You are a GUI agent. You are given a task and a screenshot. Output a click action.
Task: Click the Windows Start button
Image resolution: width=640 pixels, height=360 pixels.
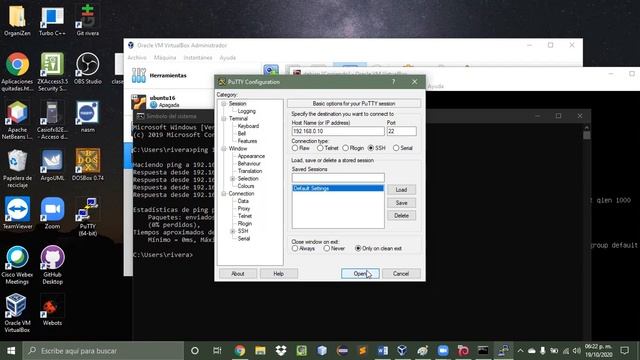[x=11, y=351]
